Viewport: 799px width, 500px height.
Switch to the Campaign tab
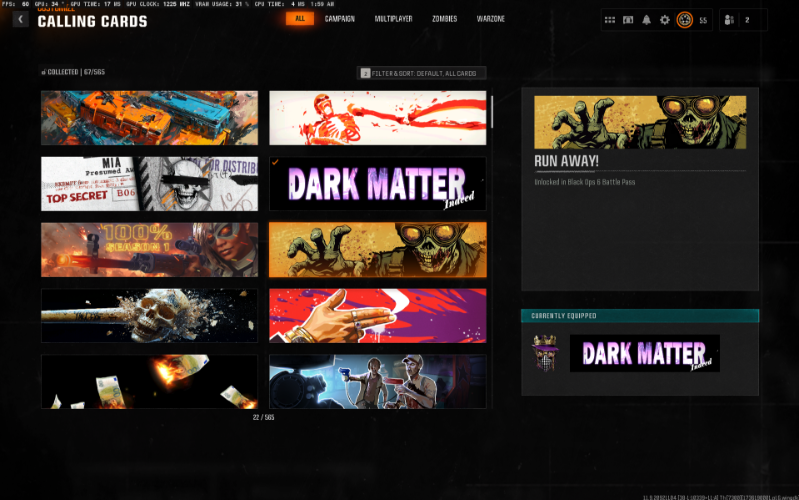(339, 19)
